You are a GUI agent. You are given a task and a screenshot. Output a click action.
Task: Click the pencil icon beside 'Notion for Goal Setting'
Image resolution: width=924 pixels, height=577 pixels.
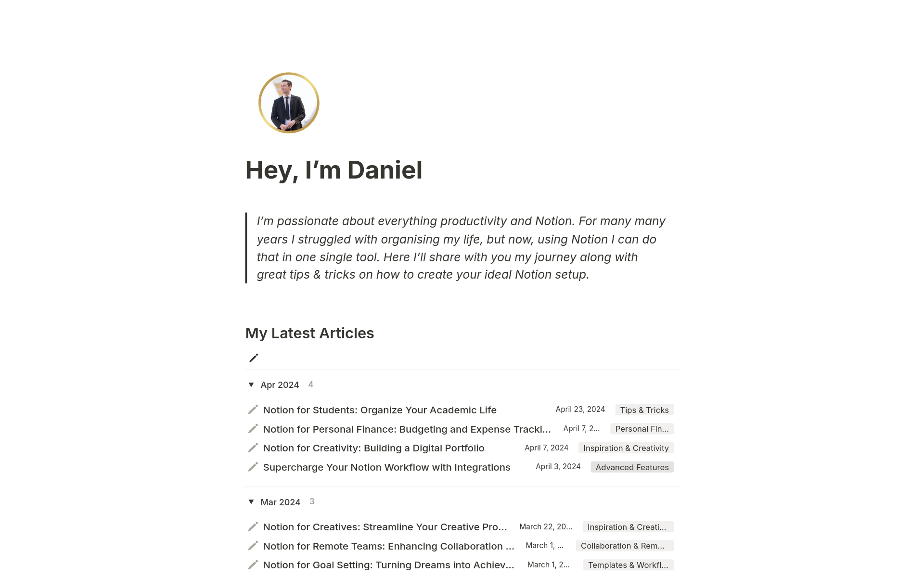[x=253, y=564]
